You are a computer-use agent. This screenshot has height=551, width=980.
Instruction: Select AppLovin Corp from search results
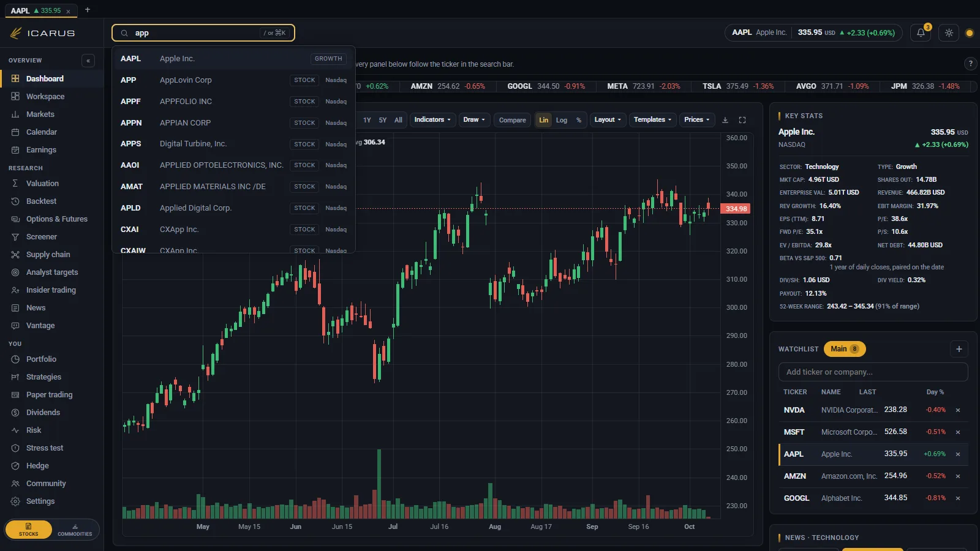233,80
